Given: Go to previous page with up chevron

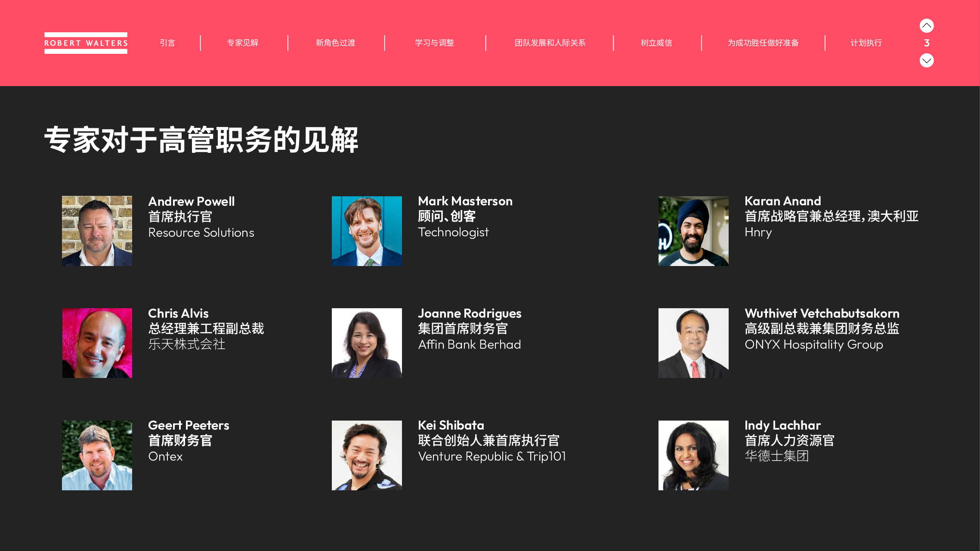Looking at the screenshot, I should pos(927,26).
